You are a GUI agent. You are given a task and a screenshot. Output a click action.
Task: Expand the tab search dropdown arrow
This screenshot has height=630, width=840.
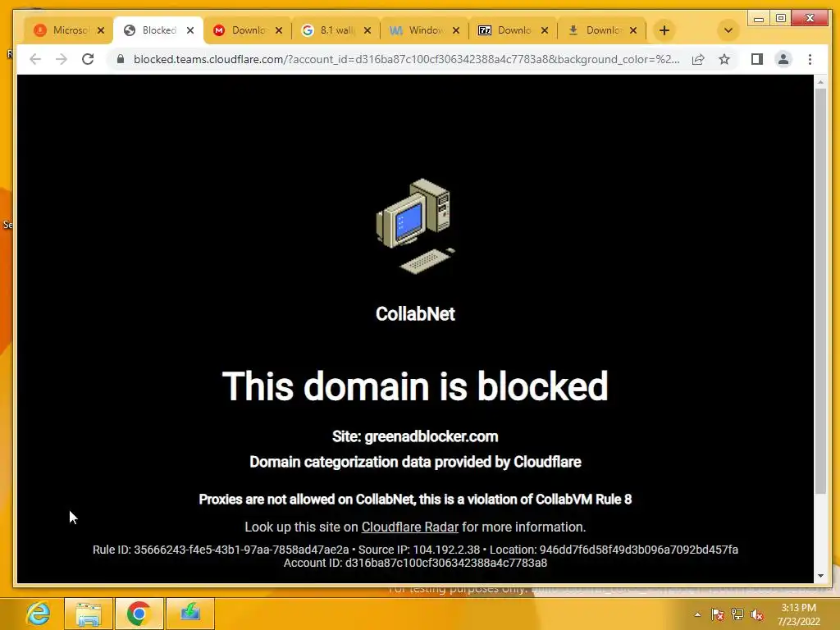coord(728,30)
